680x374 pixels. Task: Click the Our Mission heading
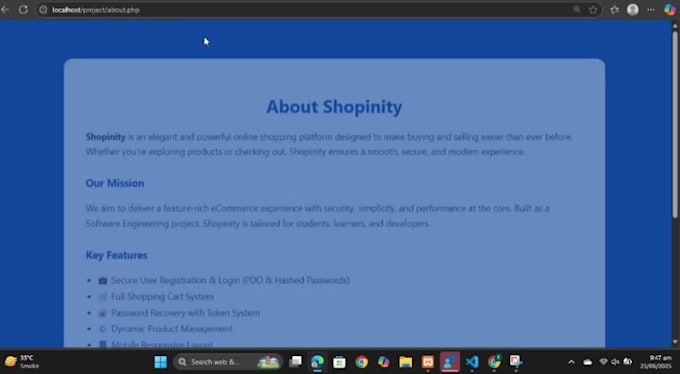coord(115,183)
